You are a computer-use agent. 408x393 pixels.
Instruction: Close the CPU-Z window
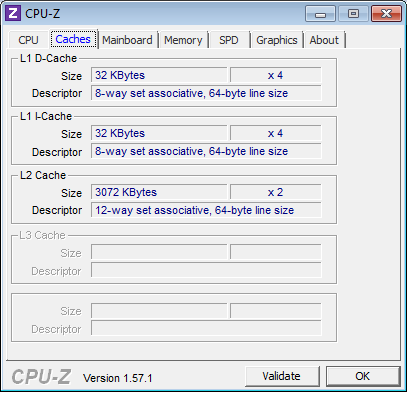pos(386,14)
